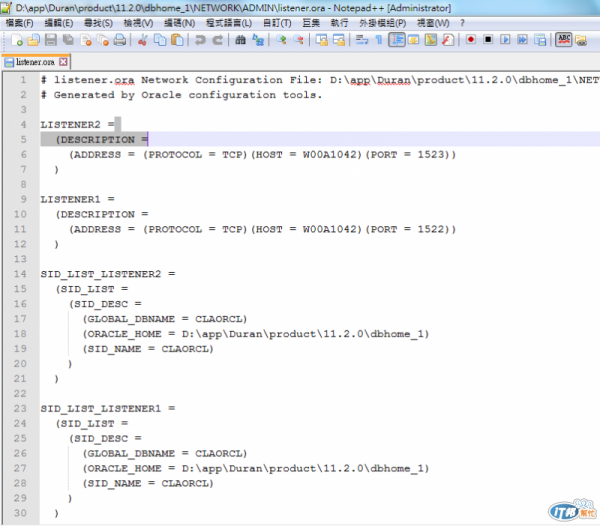Click the last folder icon in the toolbar
The width and height of the screenshot is (600, 526).
[581, 40]
